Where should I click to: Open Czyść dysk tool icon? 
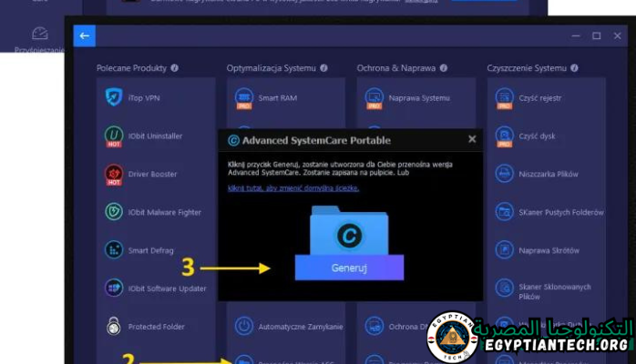point(504,136)
